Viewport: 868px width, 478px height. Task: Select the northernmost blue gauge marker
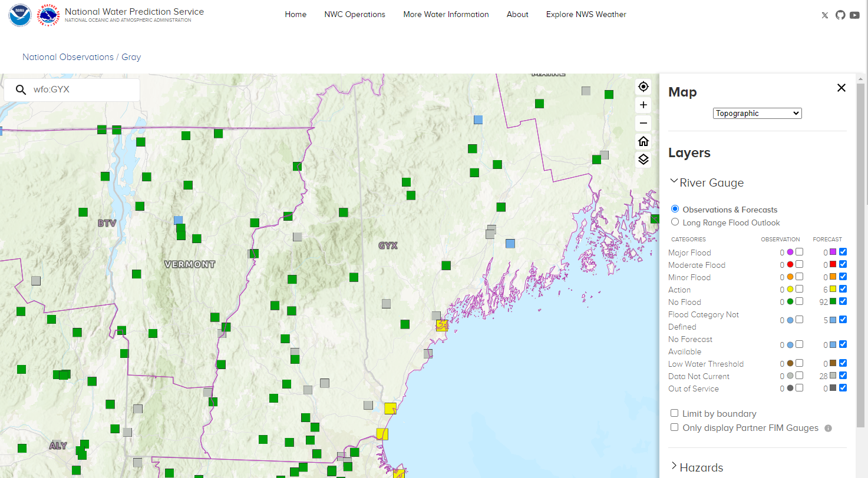point(478,119)
